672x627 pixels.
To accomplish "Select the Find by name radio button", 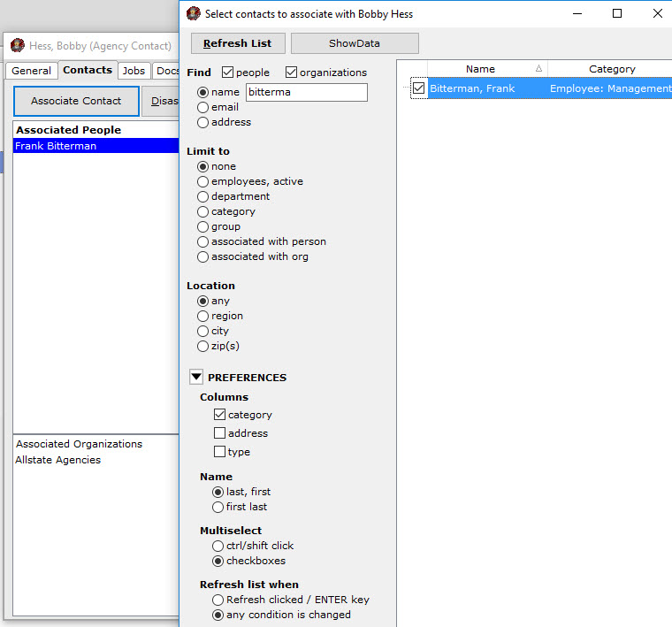I will click(x=202, y=92).
